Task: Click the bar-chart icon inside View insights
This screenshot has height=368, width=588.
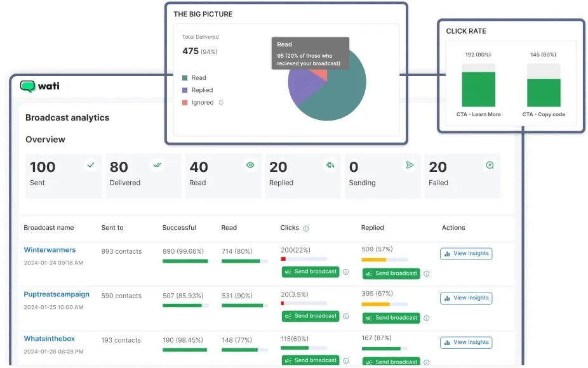Action: [448, 253]
